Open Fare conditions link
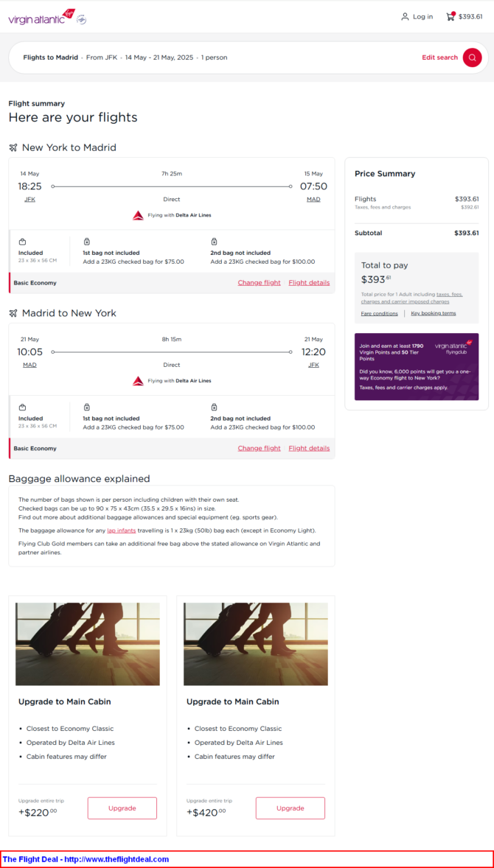This screenshot has height=868, width=494. (379, 314)
